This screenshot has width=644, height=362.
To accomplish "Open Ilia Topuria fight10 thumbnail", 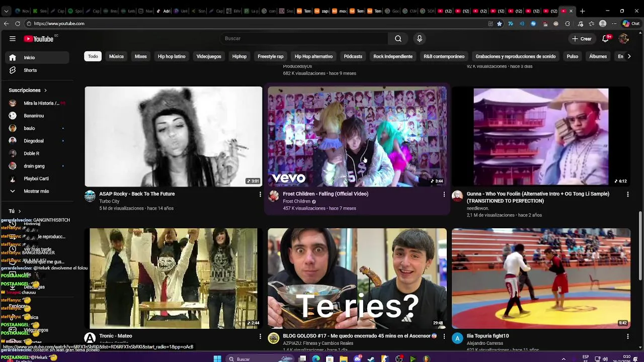I will 541,279.
